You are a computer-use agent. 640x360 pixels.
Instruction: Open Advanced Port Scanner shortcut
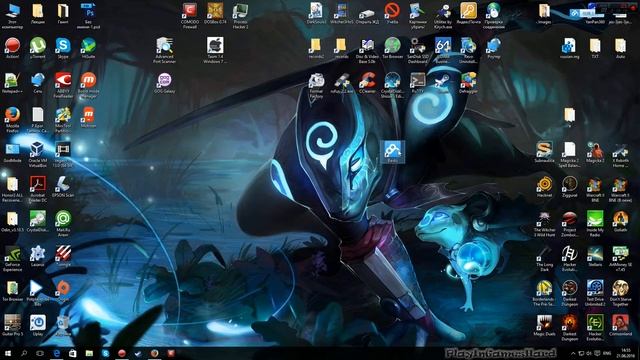pos(164,50)
